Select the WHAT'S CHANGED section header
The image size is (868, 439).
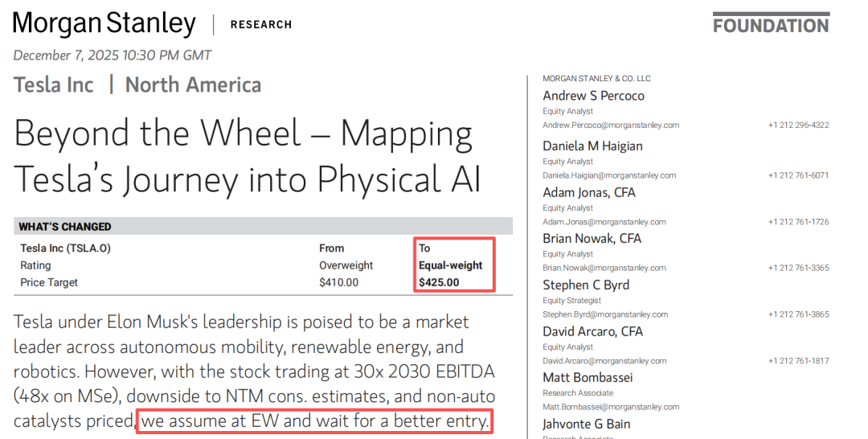(x=65, y=227)
